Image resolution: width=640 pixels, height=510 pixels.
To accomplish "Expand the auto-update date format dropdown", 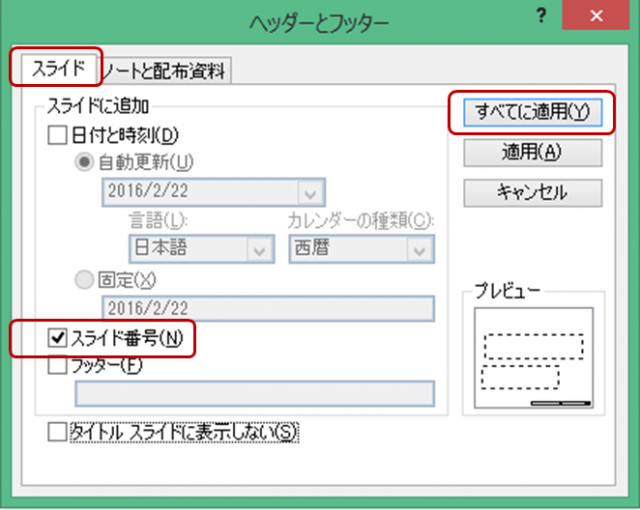I will pyautogui.click(x=312, y=192).
